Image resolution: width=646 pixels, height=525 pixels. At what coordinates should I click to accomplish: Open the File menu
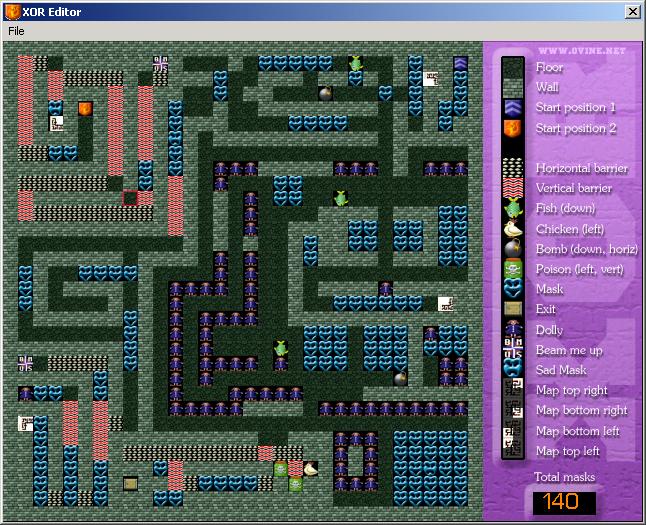[x=16, y=31]
